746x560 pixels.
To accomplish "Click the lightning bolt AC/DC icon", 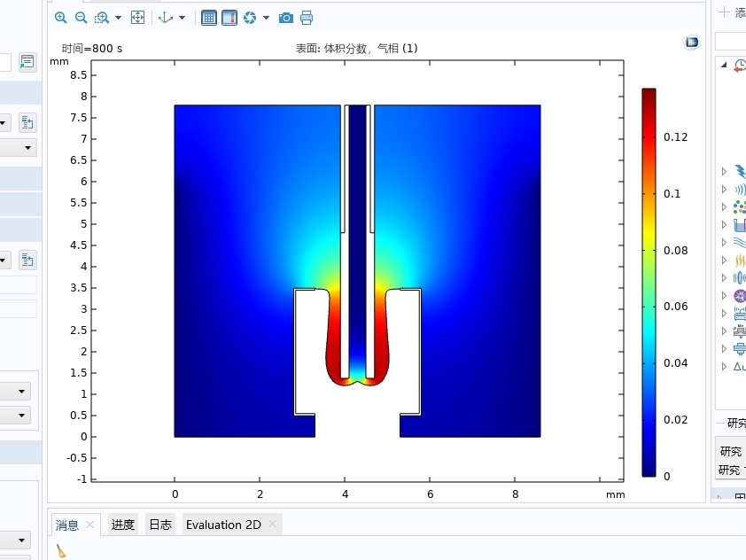I will pos(740,171).
